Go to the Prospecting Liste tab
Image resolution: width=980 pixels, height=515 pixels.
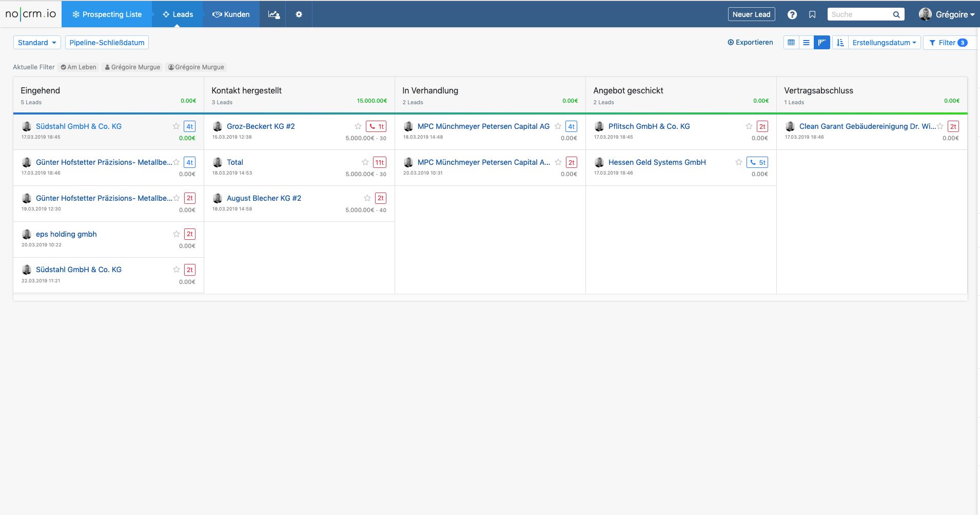pos(107,14)
